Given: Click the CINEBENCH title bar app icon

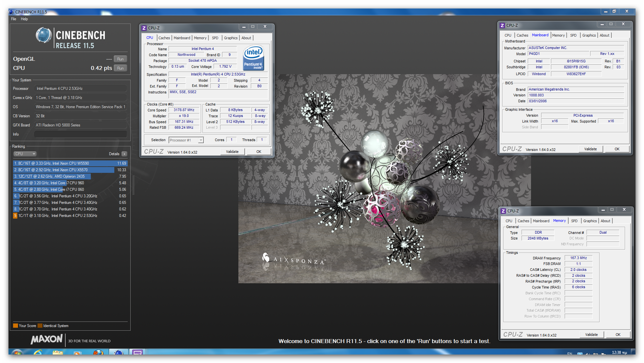Looking at the screenshot, I should pos(11,12).
